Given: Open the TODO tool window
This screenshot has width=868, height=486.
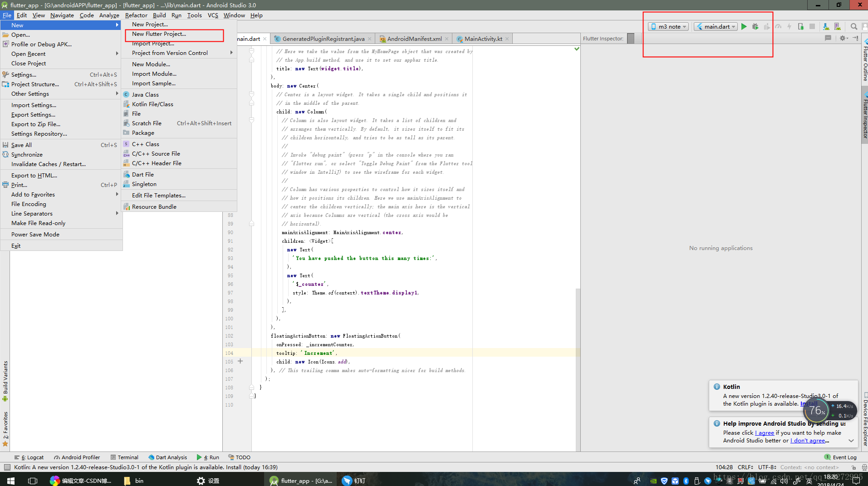Looking at the screenshot, I should (x=239, y=457).
